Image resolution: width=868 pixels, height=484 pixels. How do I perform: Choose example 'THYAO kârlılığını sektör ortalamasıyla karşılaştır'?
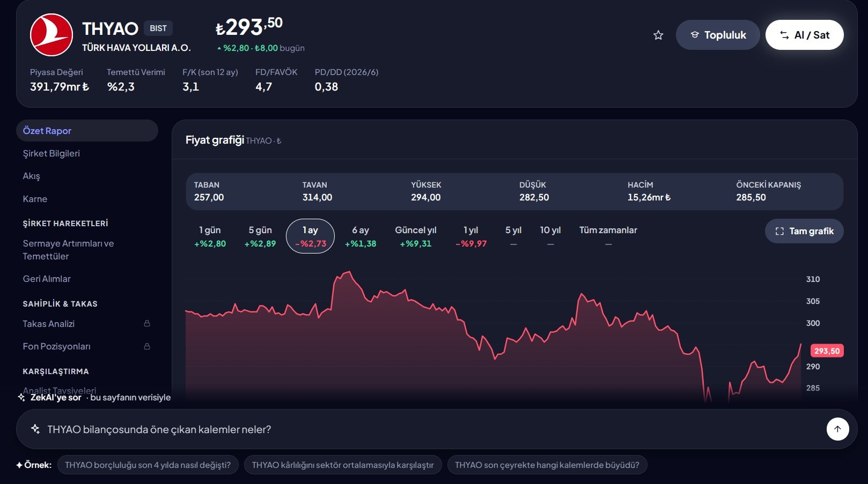click(343, 465)
